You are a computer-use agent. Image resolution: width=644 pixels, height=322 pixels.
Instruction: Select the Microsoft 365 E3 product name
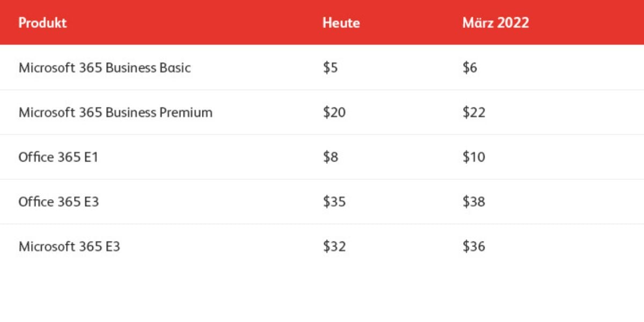[x=69, y=246]
